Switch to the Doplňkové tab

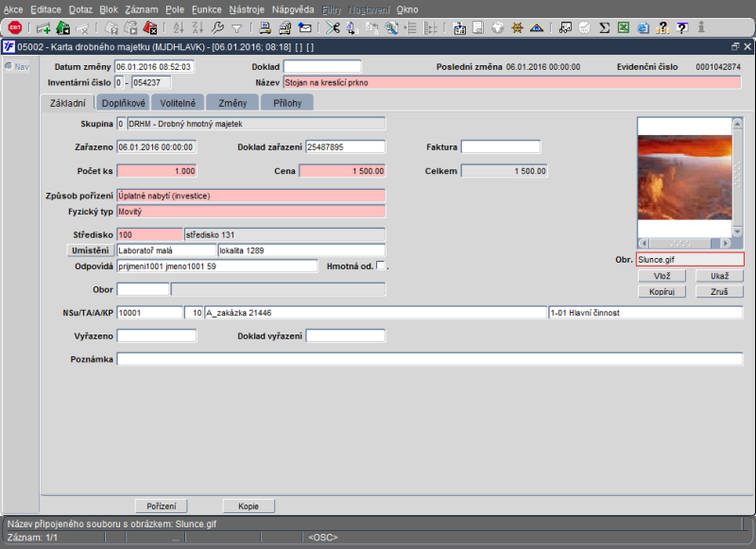click(x=124, y=103)
